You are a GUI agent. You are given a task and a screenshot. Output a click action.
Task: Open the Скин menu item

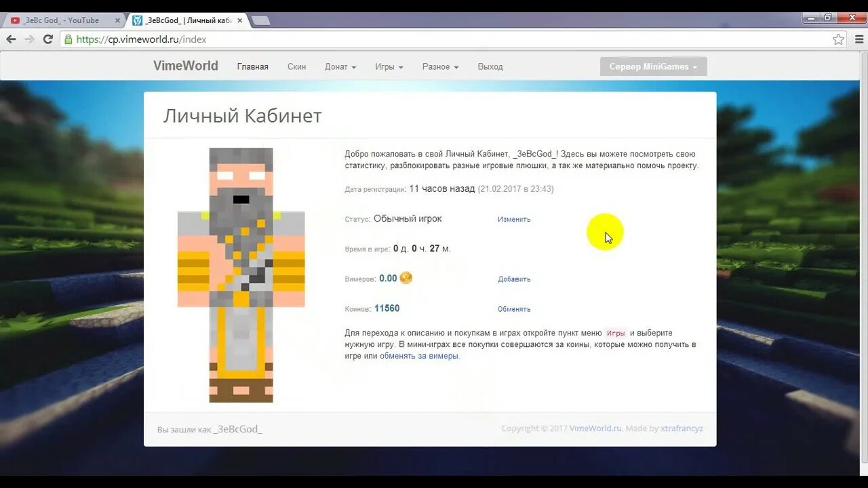click(x=296, y=66)
